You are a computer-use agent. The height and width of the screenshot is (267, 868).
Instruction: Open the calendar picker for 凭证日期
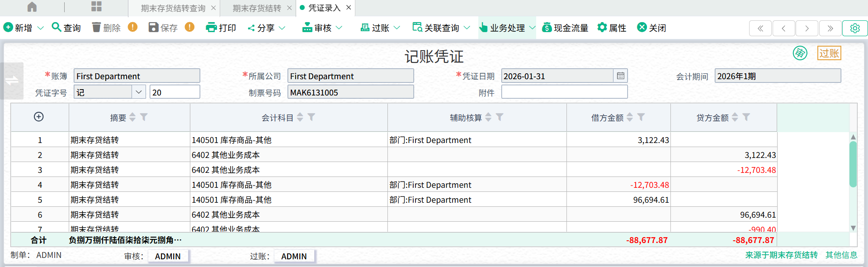point(620,76)
